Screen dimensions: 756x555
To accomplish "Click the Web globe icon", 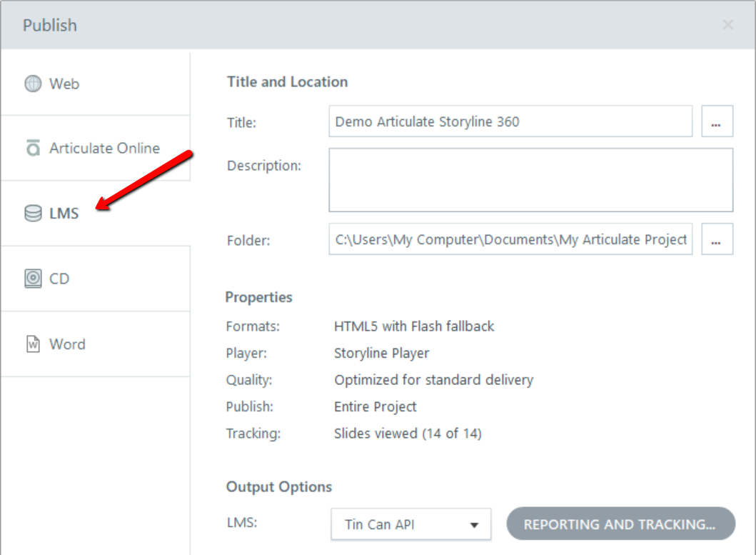I will (x=33, y=84).
